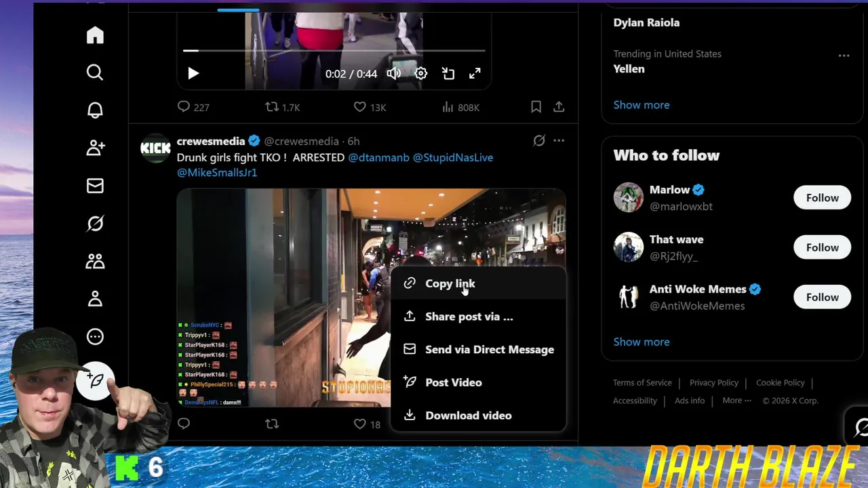Choose Send via Direct Message
Screen dimensions: 868x488
coord(478,350)
